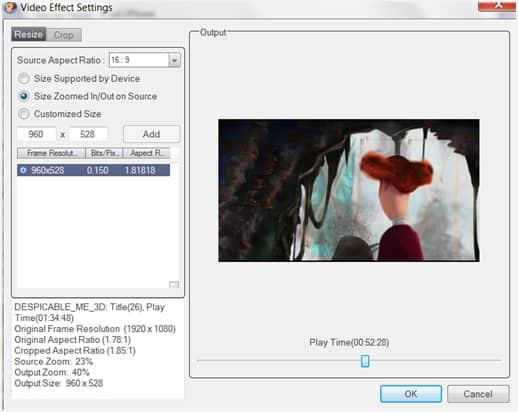
Task: Click the width field showing 960
Action: click(36, 134)
